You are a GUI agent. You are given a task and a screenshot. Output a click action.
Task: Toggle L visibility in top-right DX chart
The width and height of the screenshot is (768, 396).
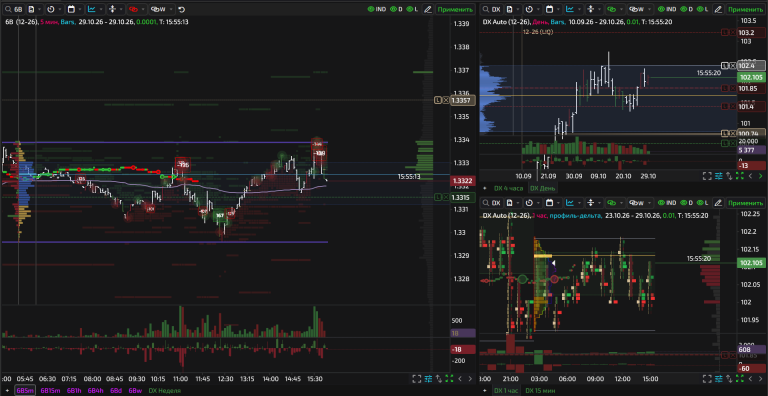pos(703,9)
